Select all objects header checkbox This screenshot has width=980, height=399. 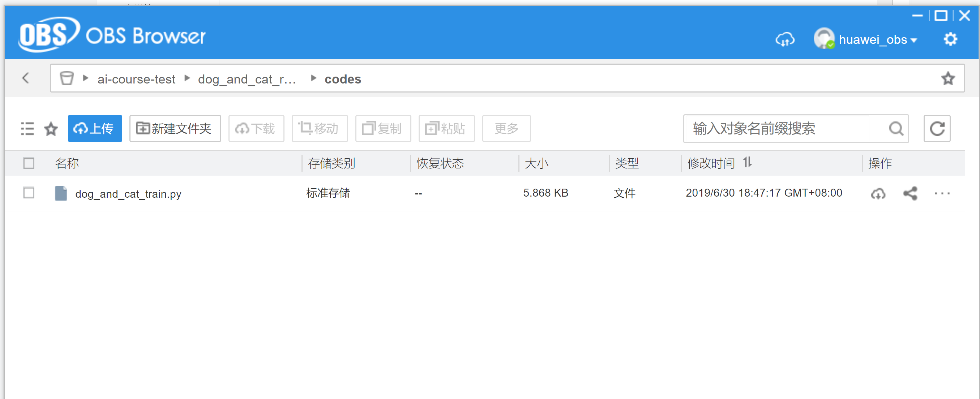[29, 163]
